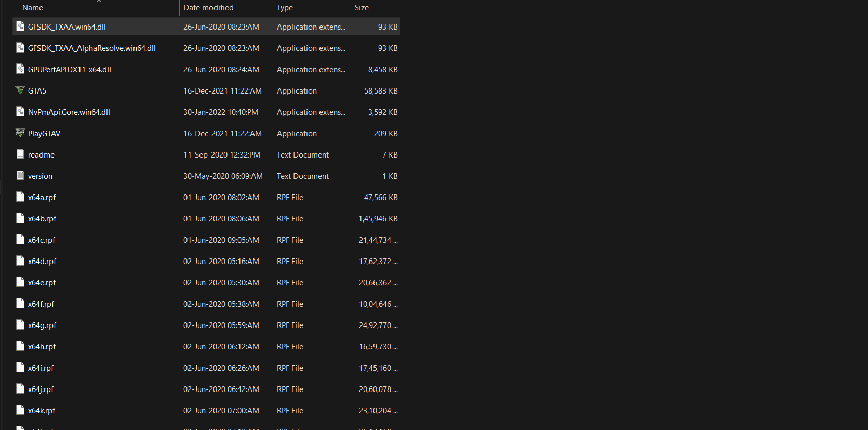868x430 pixels.
Task: Select the x64k.rpf file name
Action: [42, 411]
